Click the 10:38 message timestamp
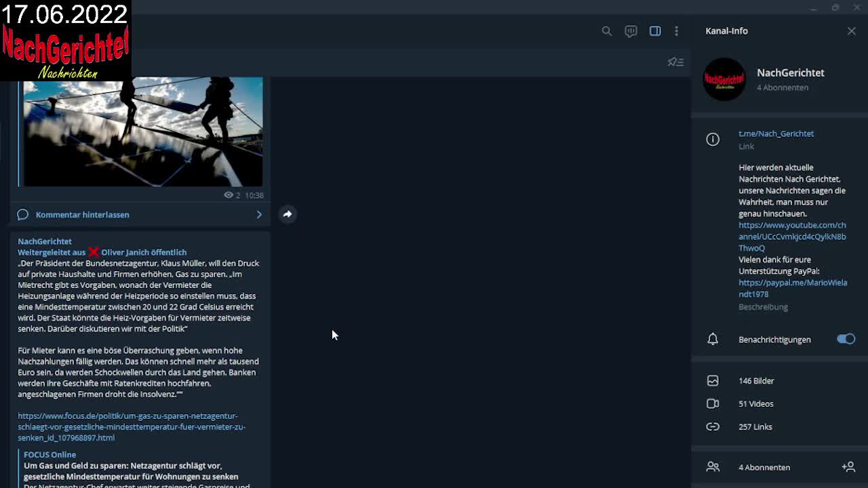This screenshot has width=868, height=488. click(254, 195)
